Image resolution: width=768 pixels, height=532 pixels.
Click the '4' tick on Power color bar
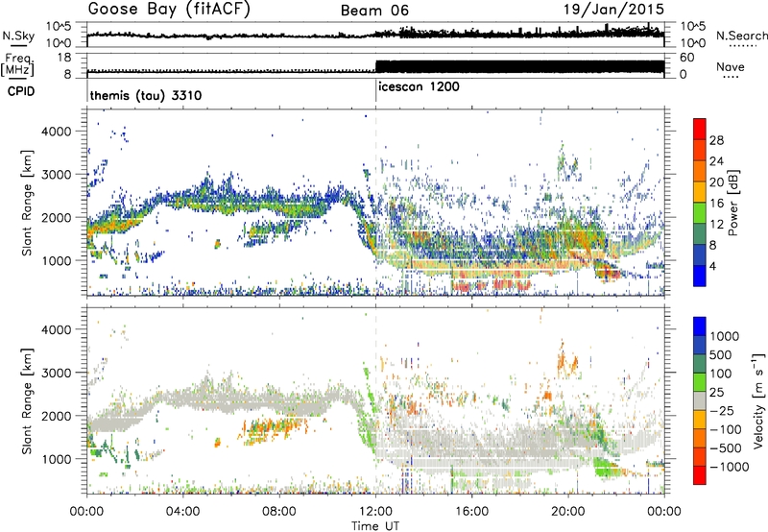click(x=713, y=266)
